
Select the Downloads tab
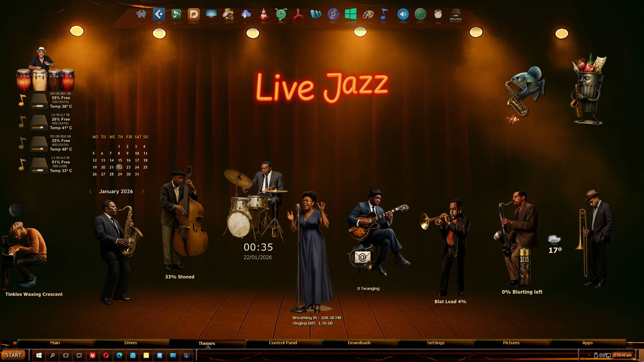point(359,343)
